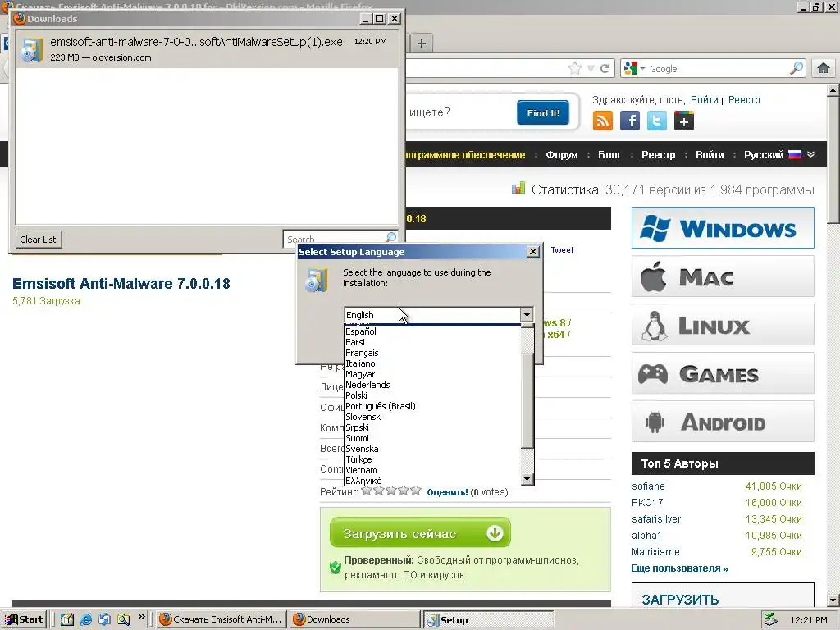The image size is (840, 630).
Task: Select Polski language option
Action: coord(432,395)
